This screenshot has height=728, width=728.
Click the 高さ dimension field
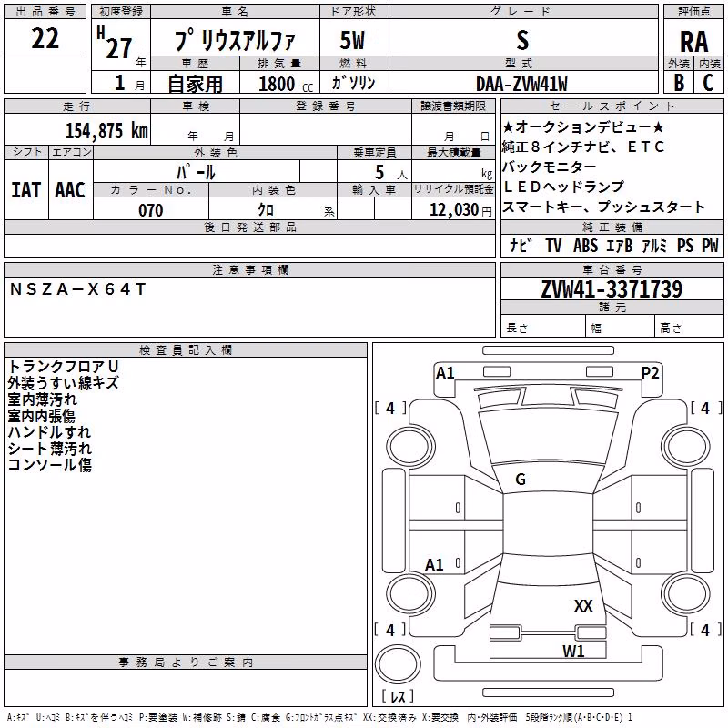(x=690, y=328)
